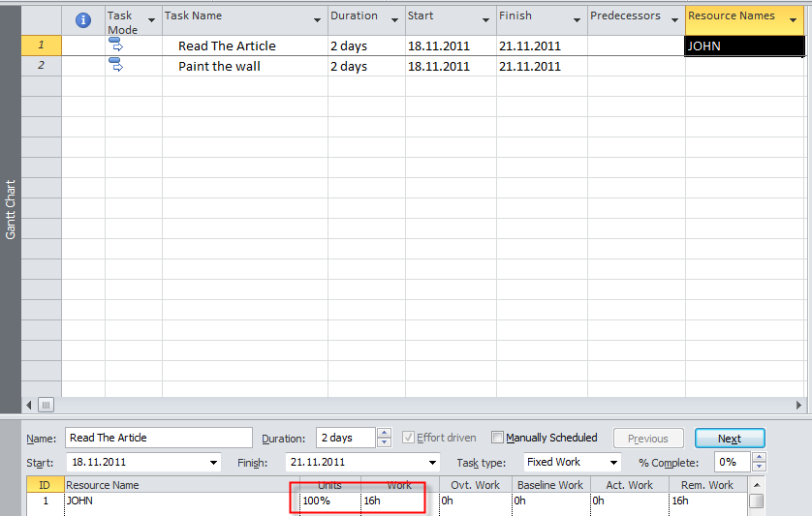Expand the Start date dropdown in form
This screenshot has width=812, height=516.
(213, 463)
